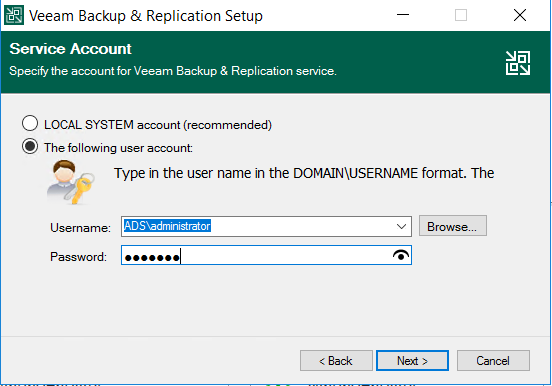Screen dimensions: 552x386
Task: Click the 'Type in the user name' hint
Action: coord(304,173)
